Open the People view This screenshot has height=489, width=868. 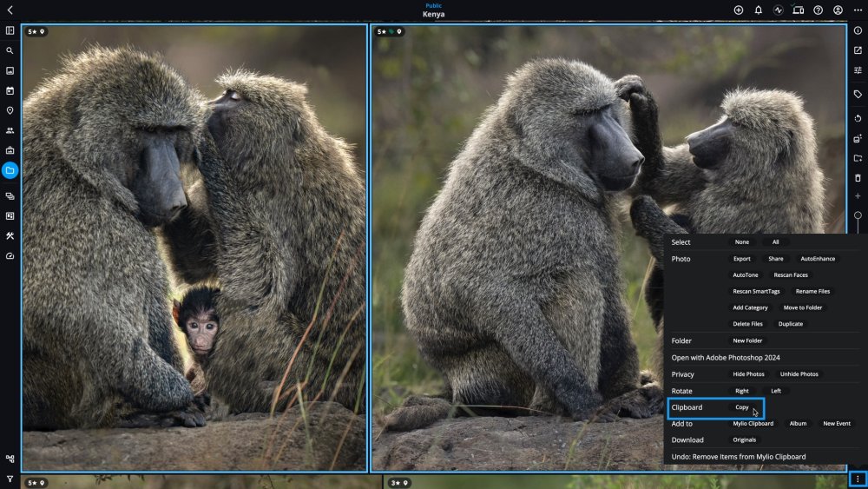pos(10,130)
